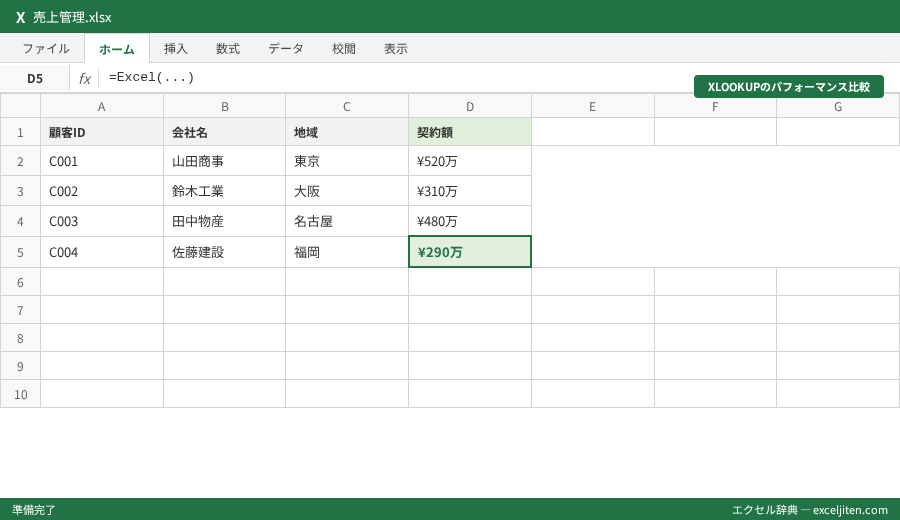Go to the データ tab
The height and width of the screenshot is (520, 900).
point(286,49)
